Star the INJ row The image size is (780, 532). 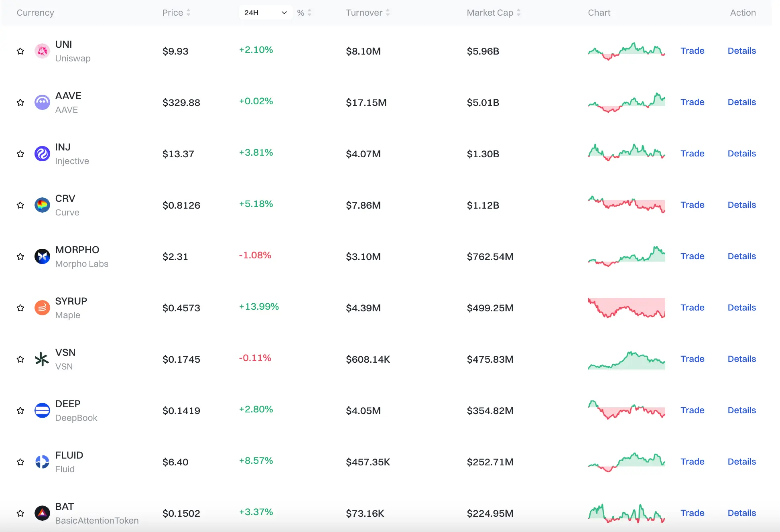(x=20, y=154)
